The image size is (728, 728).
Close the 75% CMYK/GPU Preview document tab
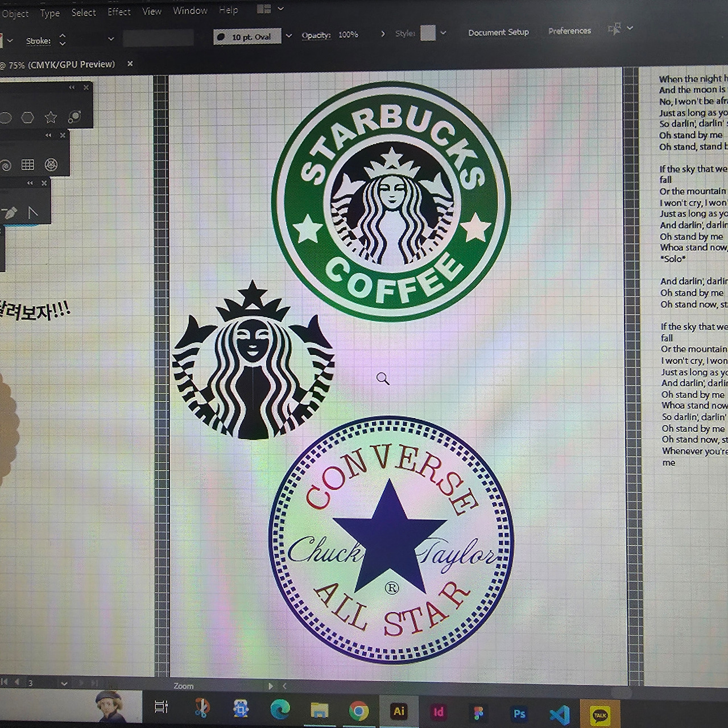point(130,64)
